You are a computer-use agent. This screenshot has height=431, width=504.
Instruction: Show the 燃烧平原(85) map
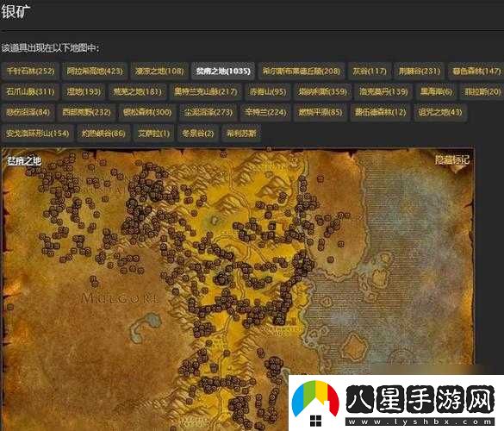point(320,112)
